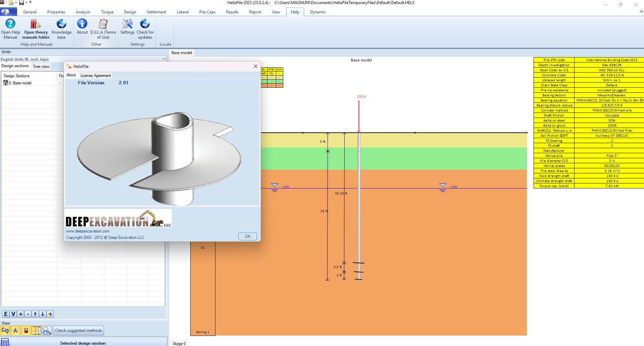
Task: Open the Help Manual
Action: coord(10,29)
